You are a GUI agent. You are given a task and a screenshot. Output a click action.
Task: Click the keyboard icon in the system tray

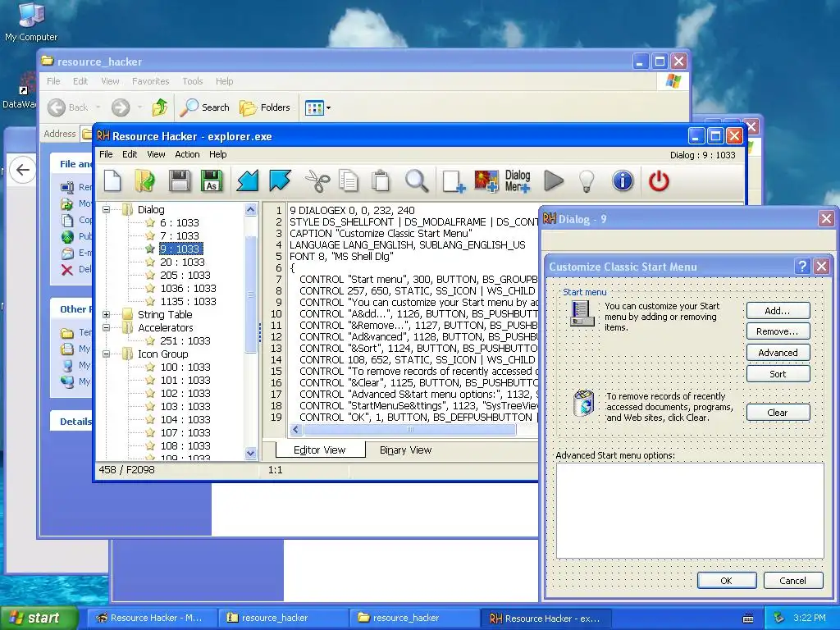point(748,619)
